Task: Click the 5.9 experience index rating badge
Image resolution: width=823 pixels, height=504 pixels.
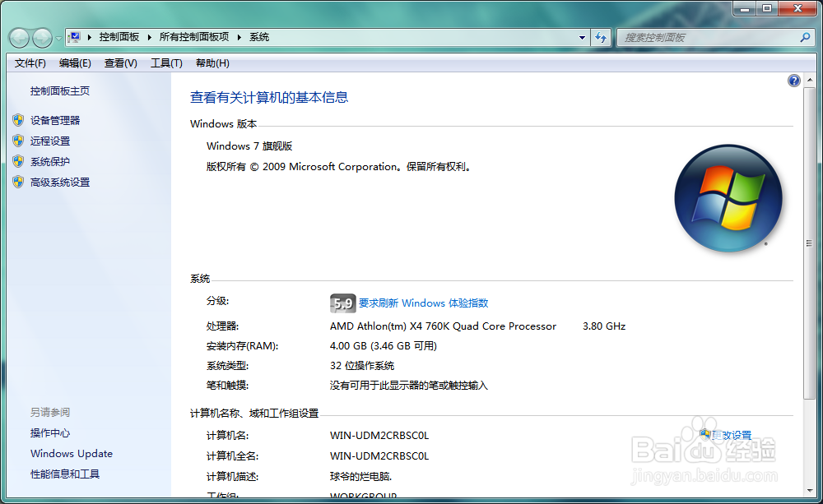Action: pos(342,303)
